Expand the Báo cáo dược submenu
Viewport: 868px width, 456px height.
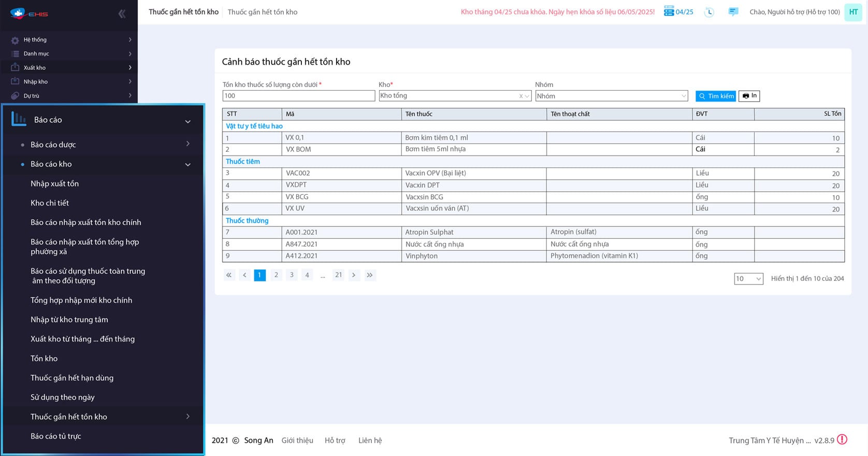click(187, 144)
